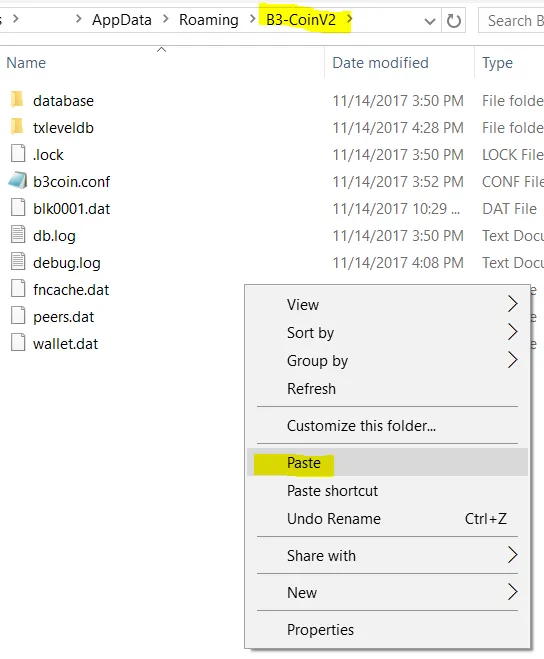This screenshot has width=544, height=659.
Task: Click the b3coin.conf notepad icon
Action: tap(18, 181)
